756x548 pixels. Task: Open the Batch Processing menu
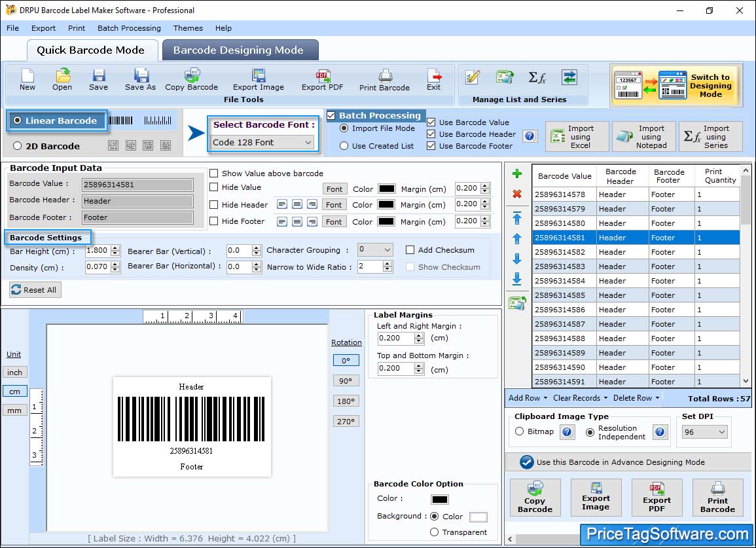coord(129,28)
